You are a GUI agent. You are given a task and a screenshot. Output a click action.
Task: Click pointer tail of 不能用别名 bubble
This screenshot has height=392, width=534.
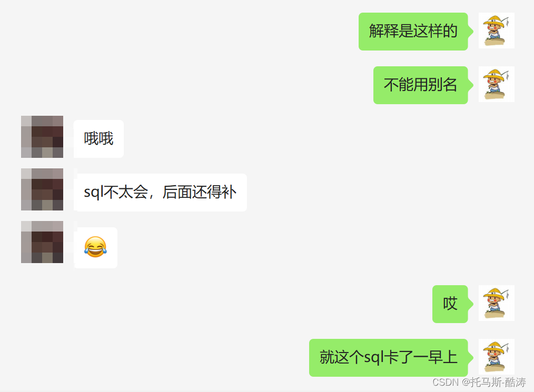tap(471, 85)
